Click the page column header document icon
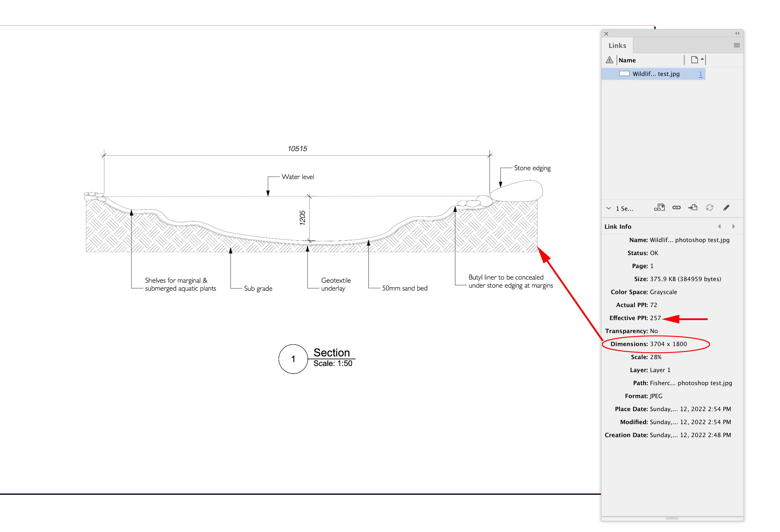 point(694,60)
